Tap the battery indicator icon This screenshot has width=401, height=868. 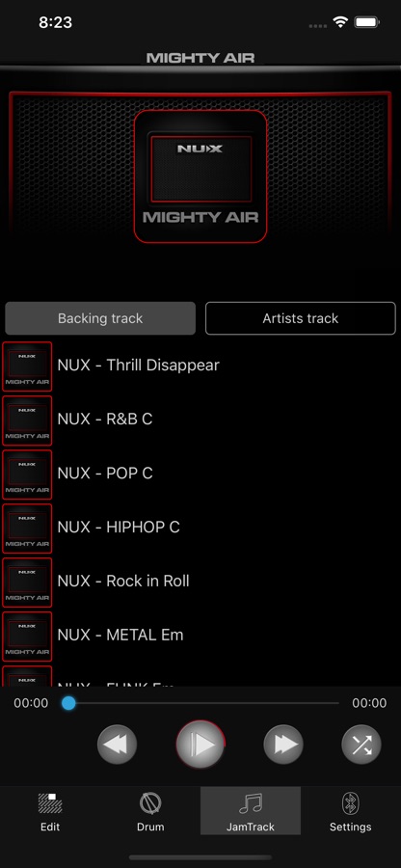(366, 22)
